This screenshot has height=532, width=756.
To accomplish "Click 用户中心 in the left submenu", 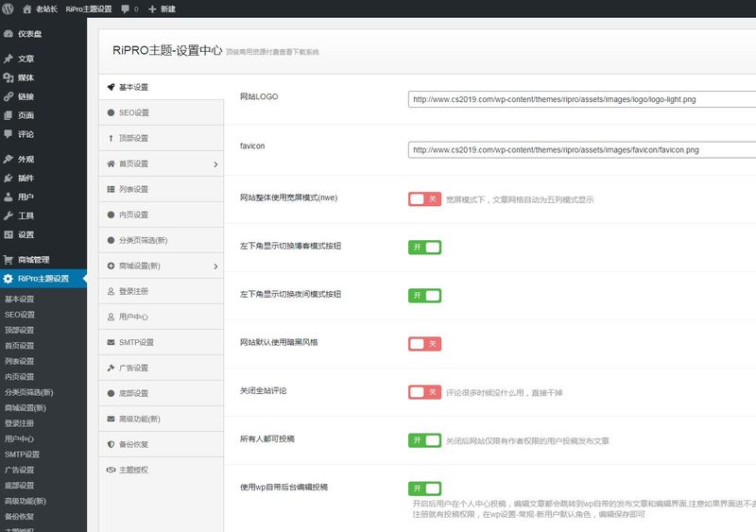I will (x=19, y=438).
